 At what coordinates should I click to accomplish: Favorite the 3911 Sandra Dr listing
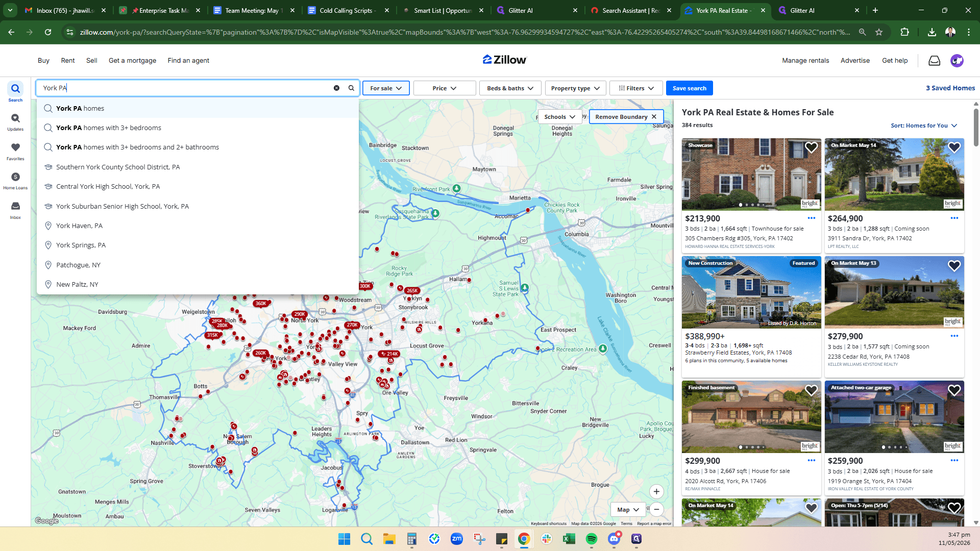pos(954,147)
